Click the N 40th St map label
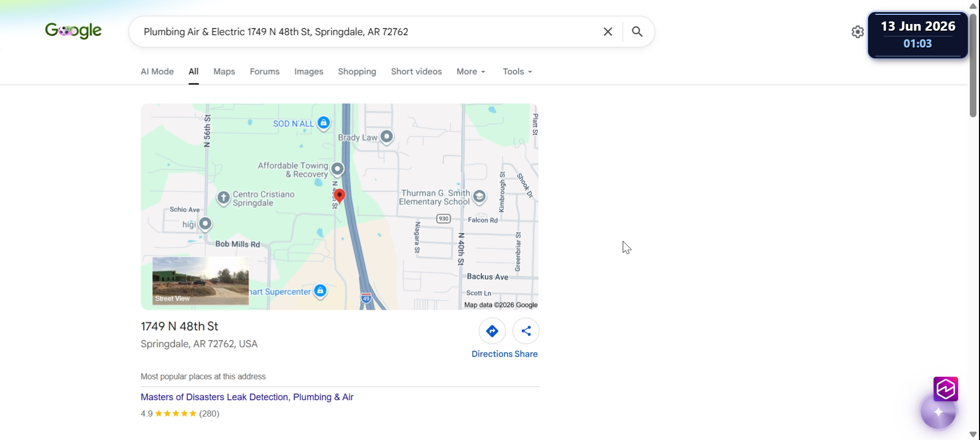The image size is (980, 440). pos(461,249)
